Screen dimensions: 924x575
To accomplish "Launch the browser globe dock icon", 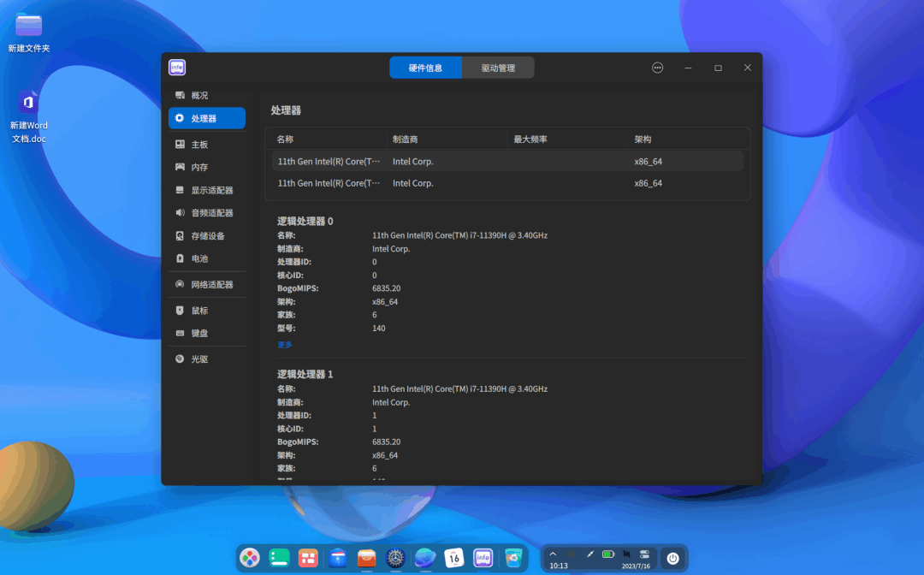I will (x=425, y=558).
